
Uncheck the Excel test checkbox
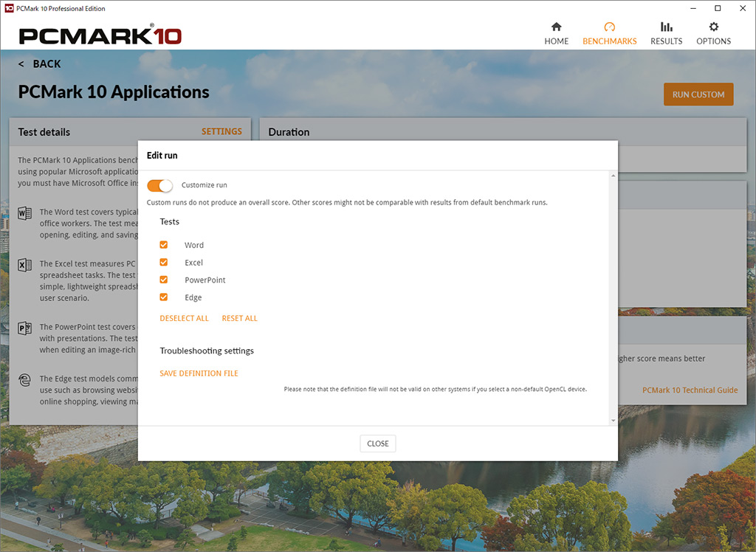click(x=164, y=262)
